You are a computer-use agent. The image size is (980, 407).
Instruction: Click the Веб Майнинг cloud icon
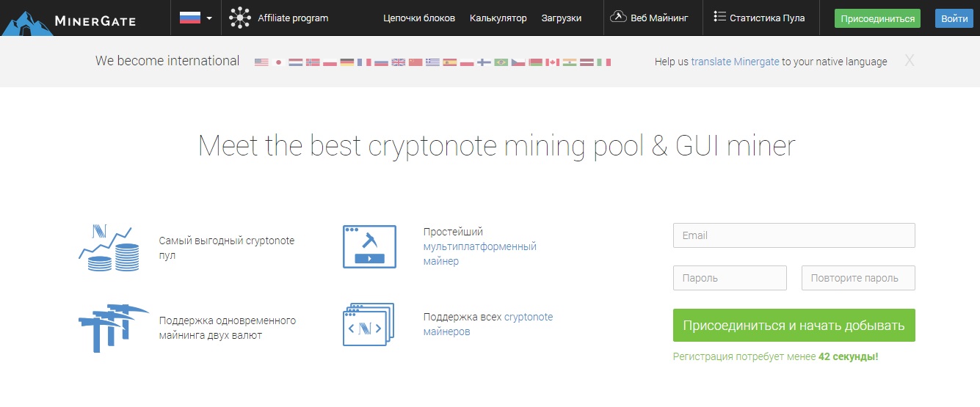(618, 17)
